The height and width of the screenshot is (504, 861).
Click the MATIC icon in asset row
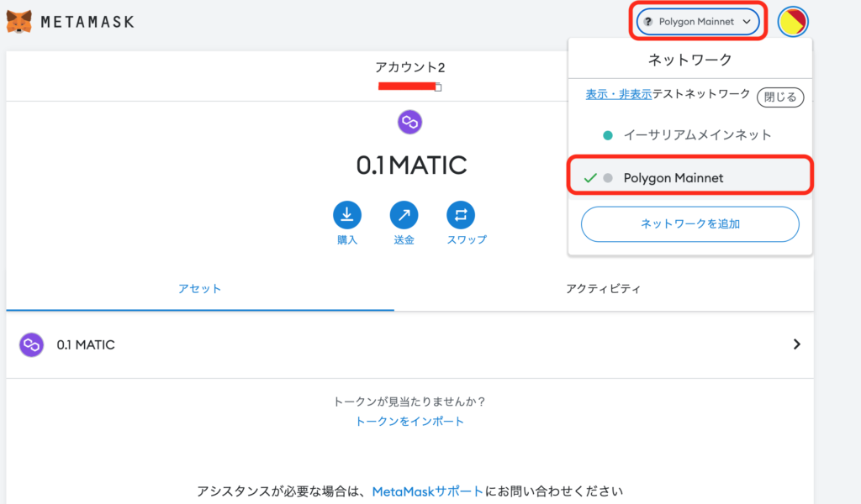31,345
